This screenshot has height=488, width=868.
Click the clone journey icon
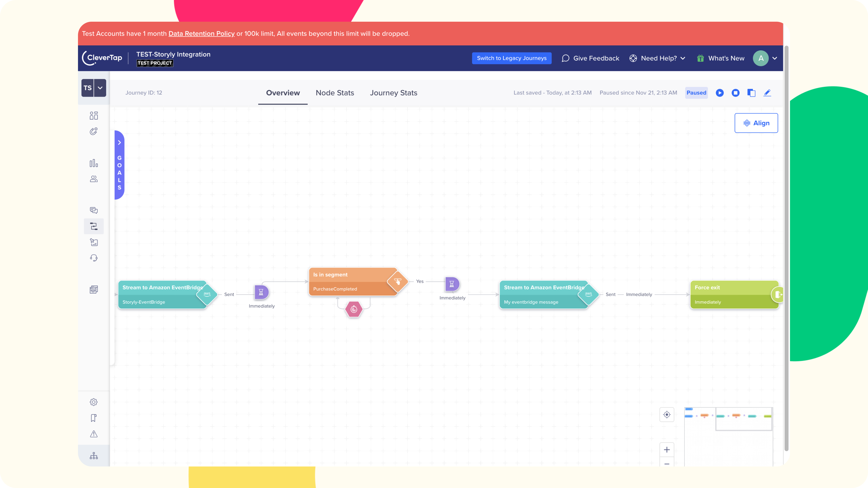click(751, 93)
